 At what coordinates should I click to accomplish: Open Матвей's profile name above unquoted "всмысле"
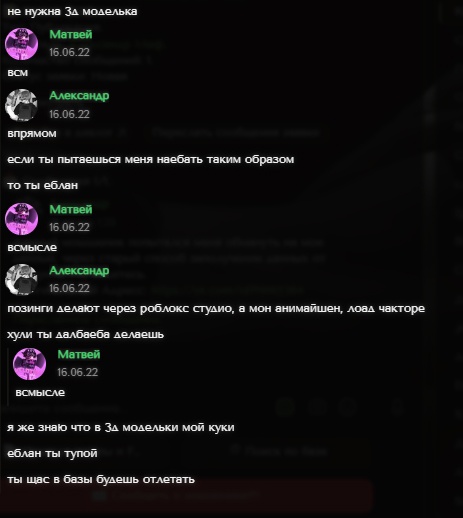(x=71, y=209)
